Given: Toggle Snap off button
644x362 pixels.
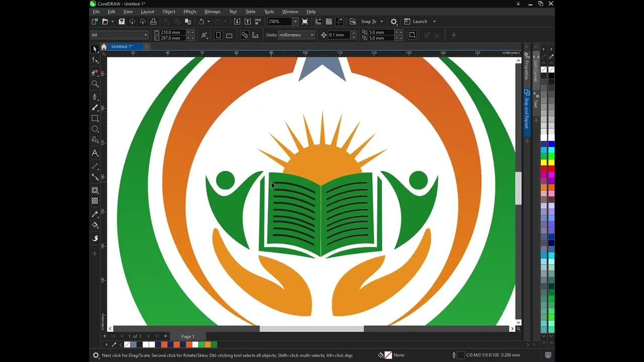Looking at the screenshot, I should point(353,22).
